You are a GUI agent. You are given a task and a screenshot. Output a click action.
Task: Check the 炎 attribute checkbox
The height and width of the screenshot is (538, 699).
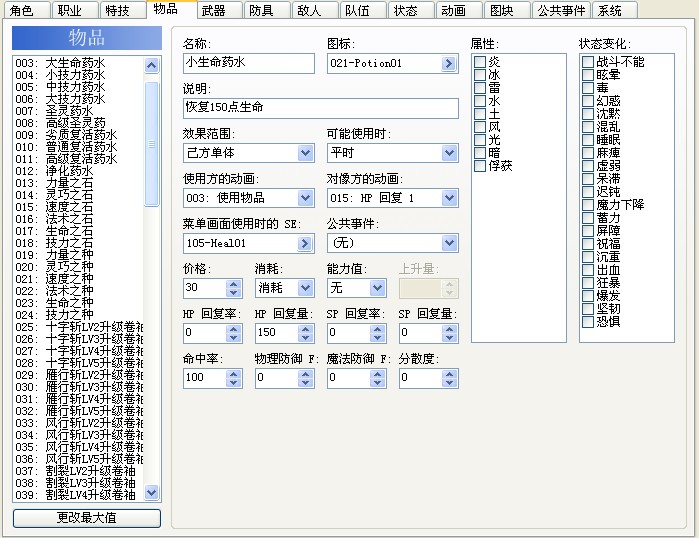(480, 62)
